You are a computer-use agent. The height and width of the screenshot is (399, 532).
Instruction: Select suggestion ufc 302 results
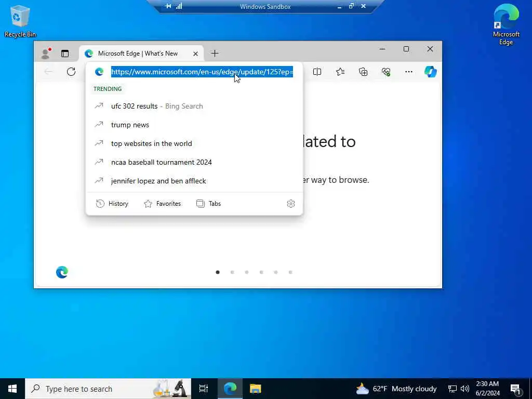[x=194, y=106]
